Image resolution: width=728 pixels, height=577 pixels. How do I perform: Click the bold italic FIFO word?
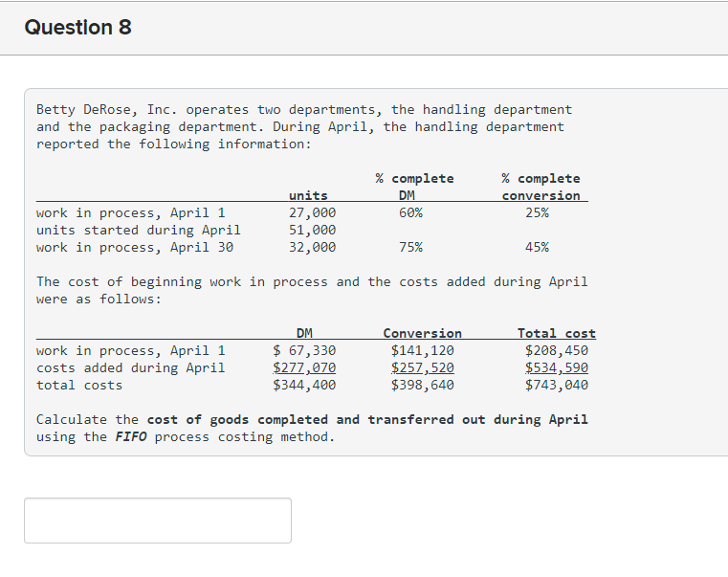pos(131,436)
